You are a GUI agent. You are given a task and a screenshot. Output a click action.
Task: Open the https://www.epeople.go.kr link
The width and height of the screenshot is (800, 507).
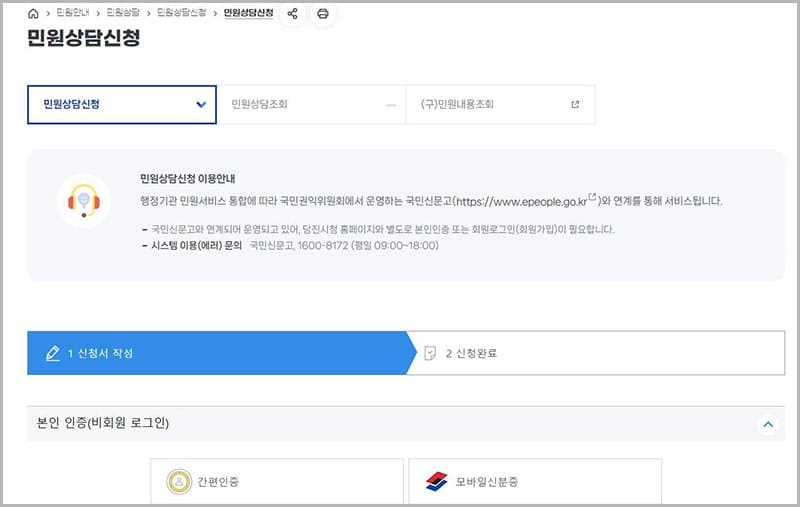click(521, 201)
